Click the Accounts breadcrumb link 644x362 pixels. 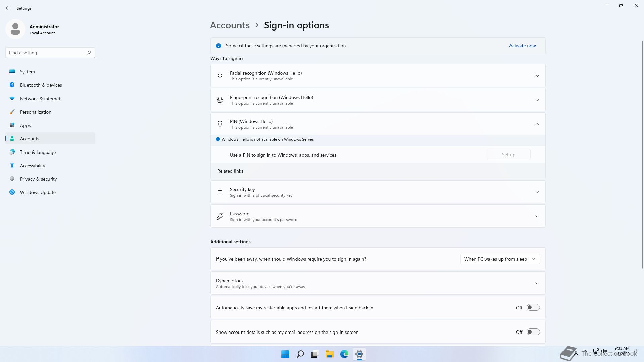[x=230, y=25]
